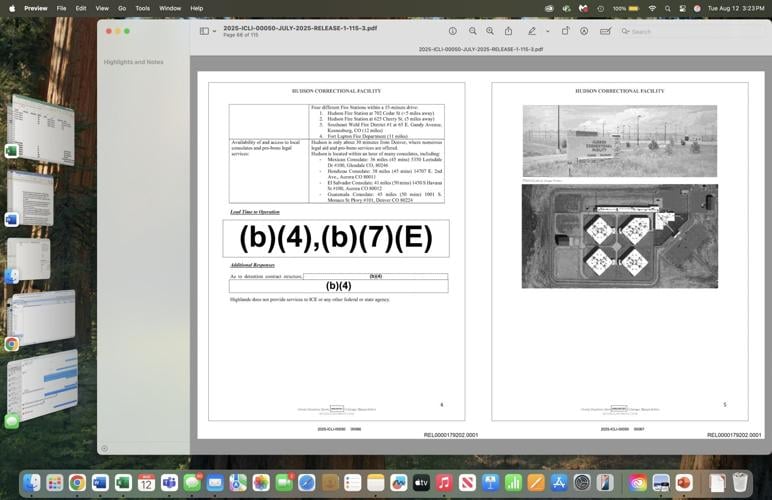Click page 4 of Hudson Correctional Facility document
The height and width of the screenshot is (500, 772).
[x=337, y=251]
